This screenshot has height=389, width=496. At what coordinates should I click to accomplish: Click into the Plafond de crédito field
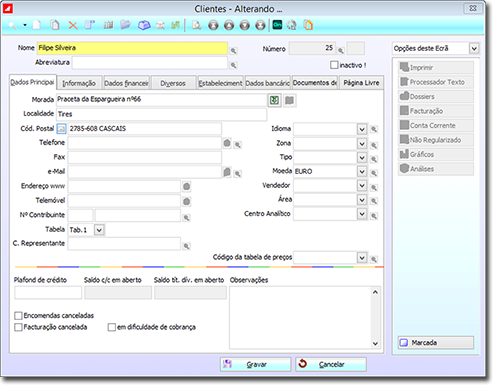pyautogui.click(x=48, y=293)
